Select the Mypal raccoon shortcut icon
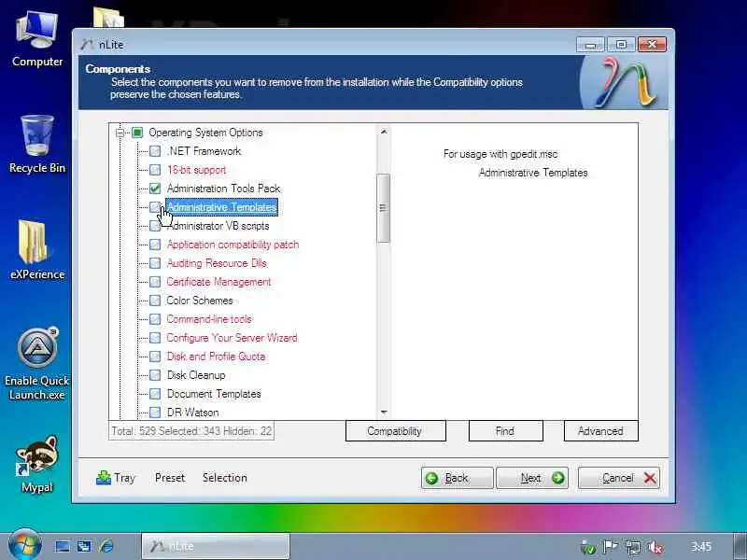 (x=37, y=464)
